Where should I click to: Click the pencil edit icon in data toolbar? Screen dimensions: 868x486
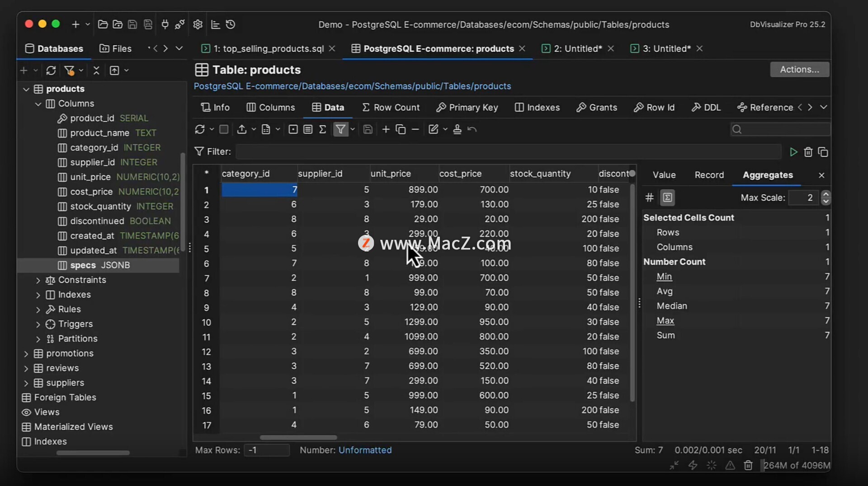tap(433, 129)
